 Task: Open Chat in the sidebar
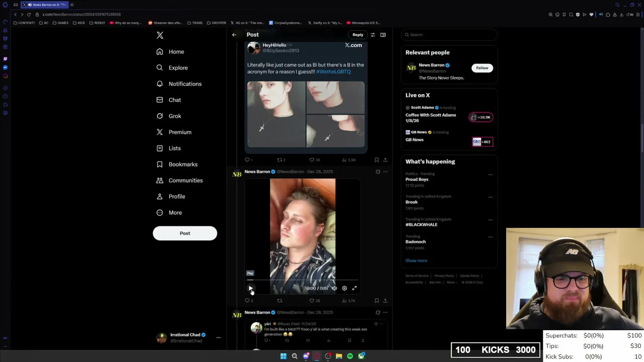click(169, 100)
